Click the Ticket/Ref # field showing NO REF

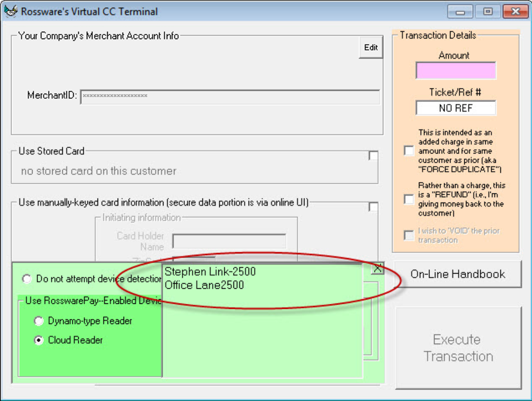pos(456,108)
